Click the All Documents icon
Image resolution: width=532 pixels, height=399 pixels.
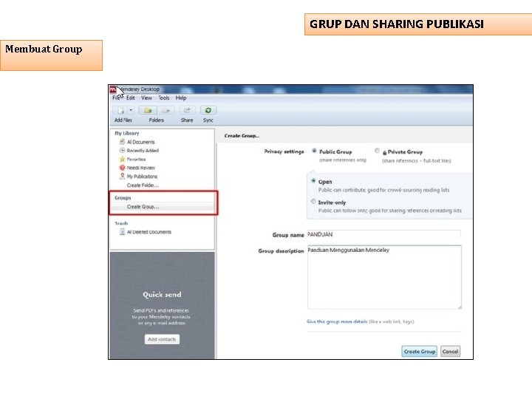(x=122, y=142)
